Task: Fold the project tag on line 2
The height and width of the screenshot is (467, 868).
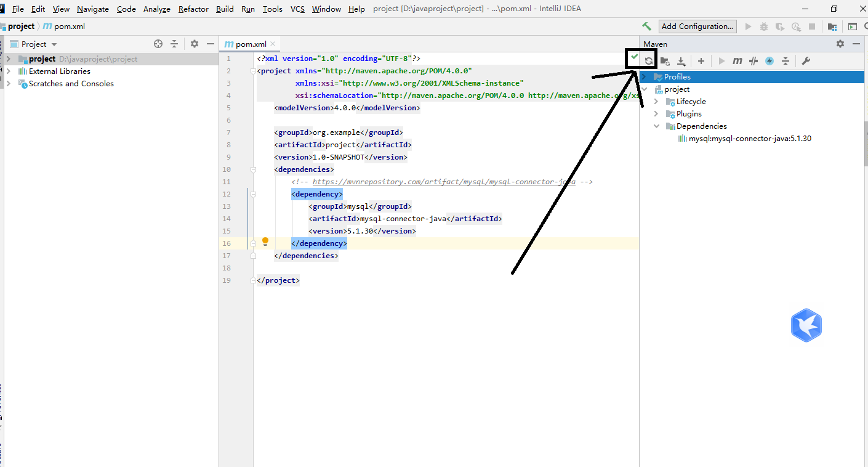Action: point(253,71)
